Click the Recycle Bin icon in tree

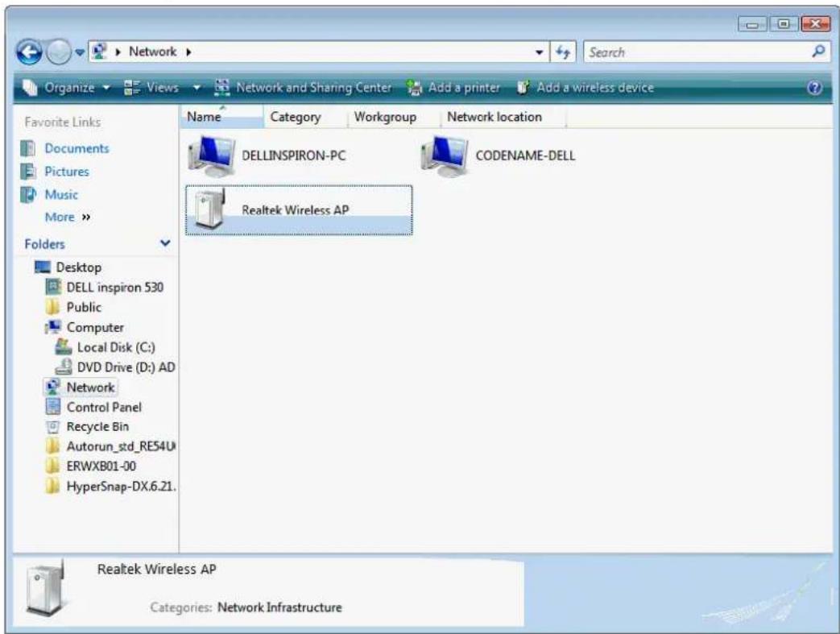pyautogui.click(x=53, y=427)
